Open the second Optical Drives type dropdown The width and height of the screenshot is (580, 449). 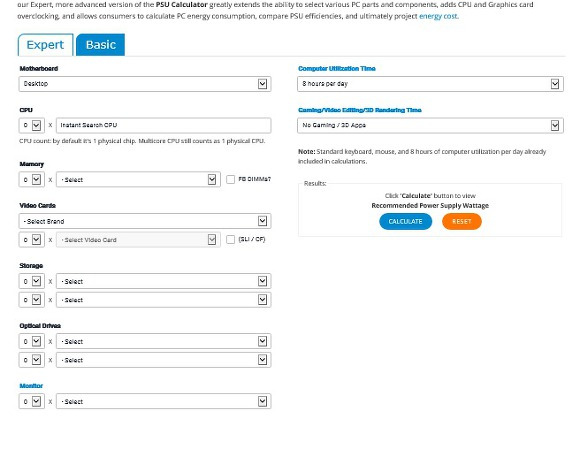[163, 360]
